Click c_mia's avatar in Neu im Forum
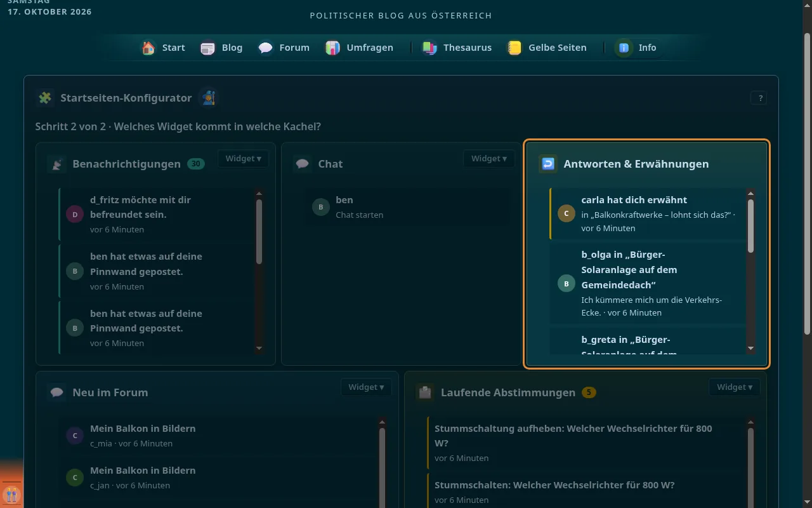 click(75, 436)
